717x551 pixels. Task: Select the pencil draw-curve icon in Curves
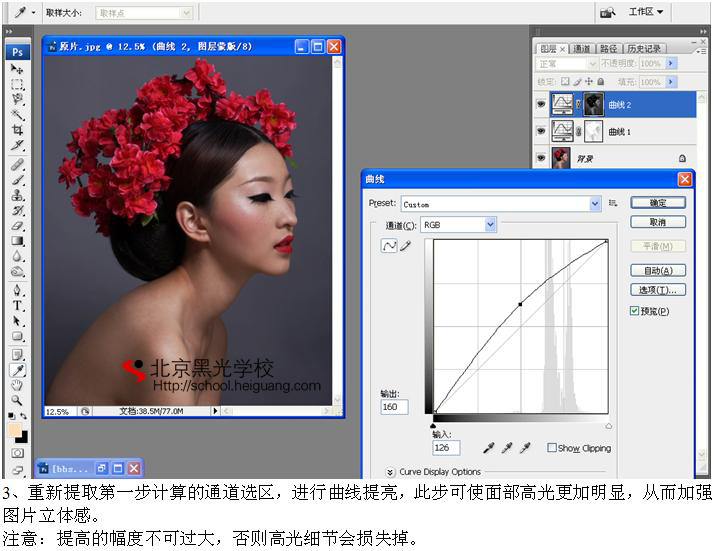tap(406, 246)
